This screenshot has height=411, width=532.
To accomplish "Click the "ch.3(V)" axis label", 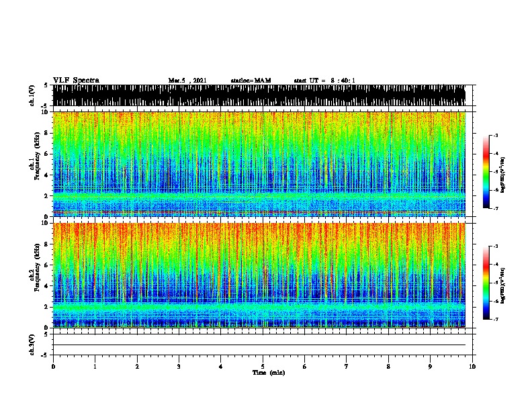I will point(32,345).
